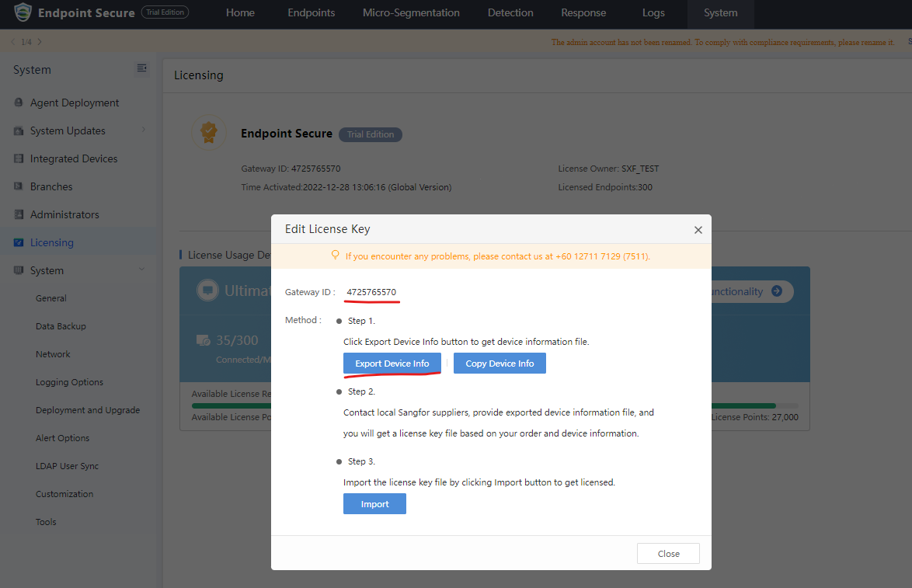Collapse the System group chevron
The height and width of the screenshot is (588, 912).
click(x=142, y=270)
